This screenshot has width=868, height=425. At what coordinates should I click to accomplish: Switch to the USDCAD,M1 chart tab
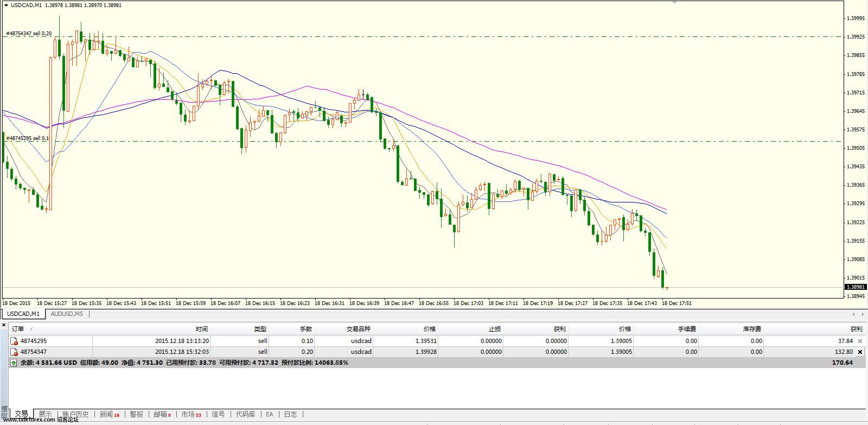pos(23,314)
